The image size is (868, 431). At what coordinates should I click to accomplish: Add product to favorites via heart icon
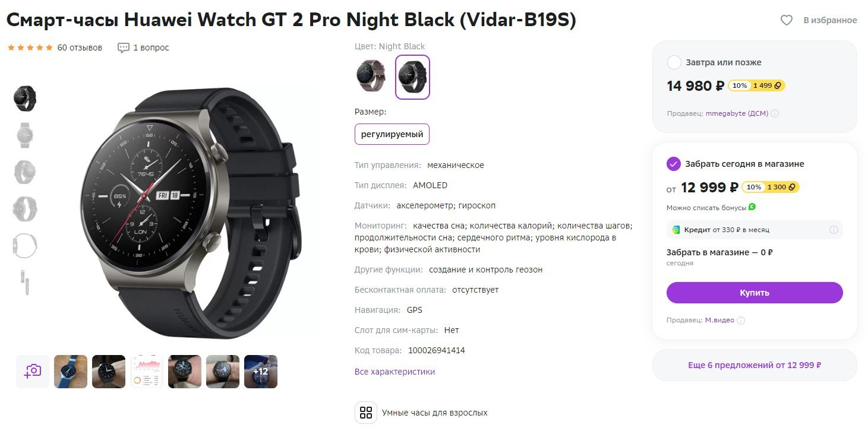[x=786, y=20]
